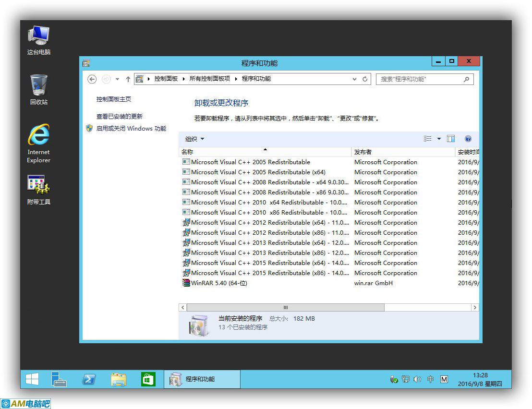Click the 控制面板 breadcrumb
The height and width of the screenshot is (409, 532).
click(166, 79)
